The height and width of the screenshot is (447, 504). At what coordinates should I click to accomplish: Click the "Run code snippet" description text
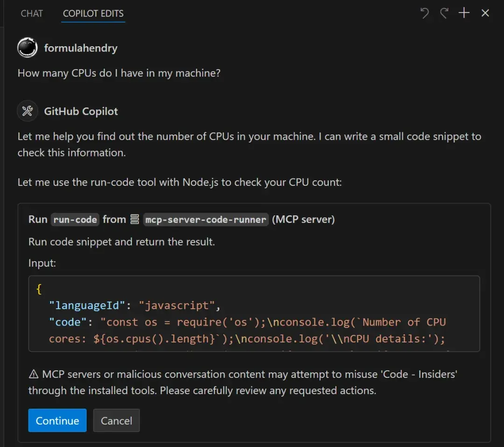(121, 242)
